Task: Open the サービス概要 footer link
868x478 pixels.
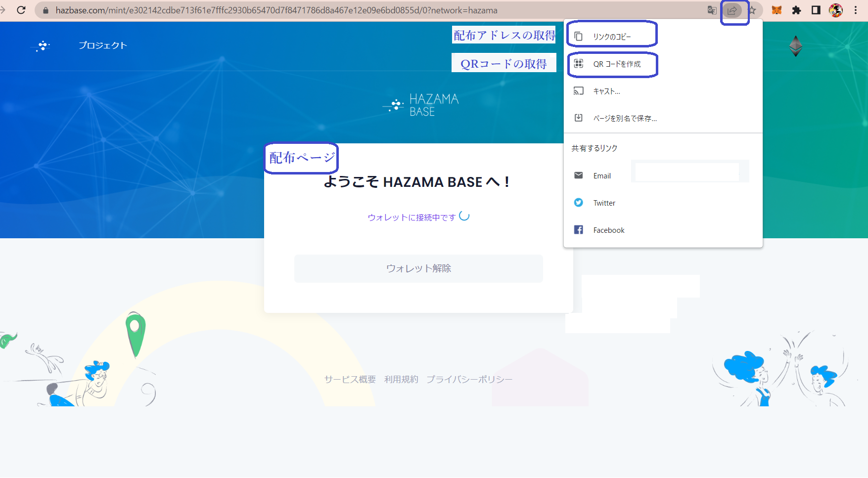Action: tap(350, 379)
